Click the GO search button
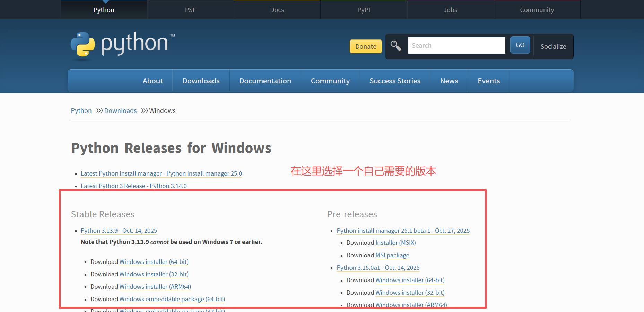644x312 pixels. click(520, 45)
